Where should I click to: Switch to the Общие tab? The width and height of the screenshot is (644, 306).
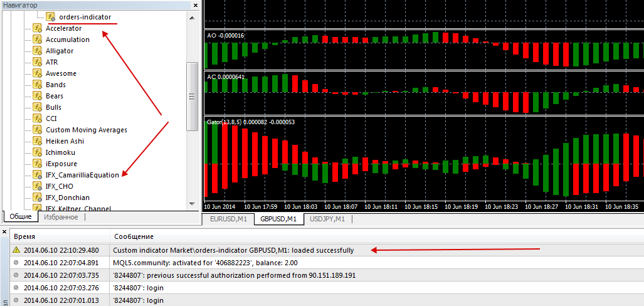click(21, 217)
